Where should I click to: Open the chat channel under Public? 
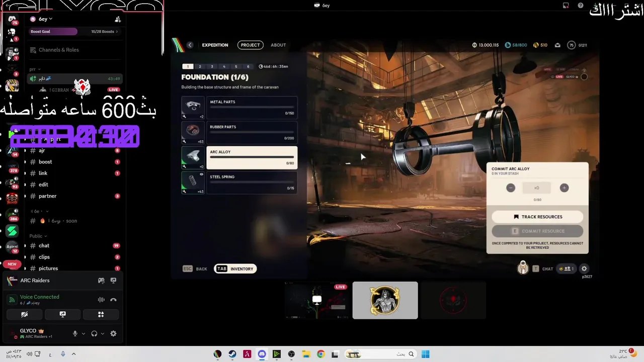[x=74, y=245]
